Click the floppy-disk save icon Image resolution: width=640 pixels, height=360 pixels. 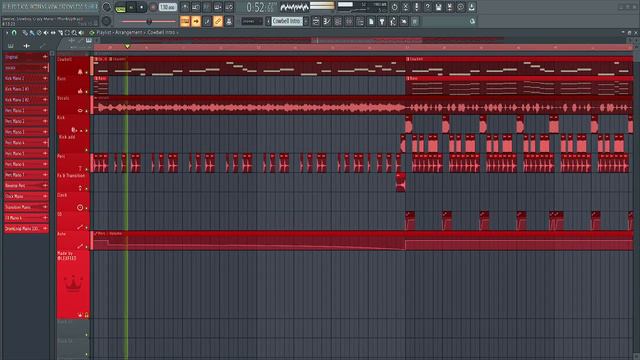coord(438,7)
